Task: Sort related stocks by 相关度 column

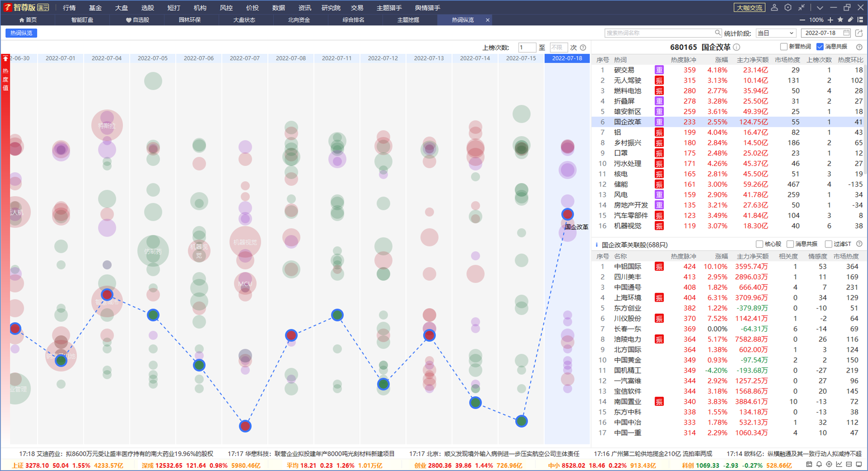Action: [x=788, y=256]
